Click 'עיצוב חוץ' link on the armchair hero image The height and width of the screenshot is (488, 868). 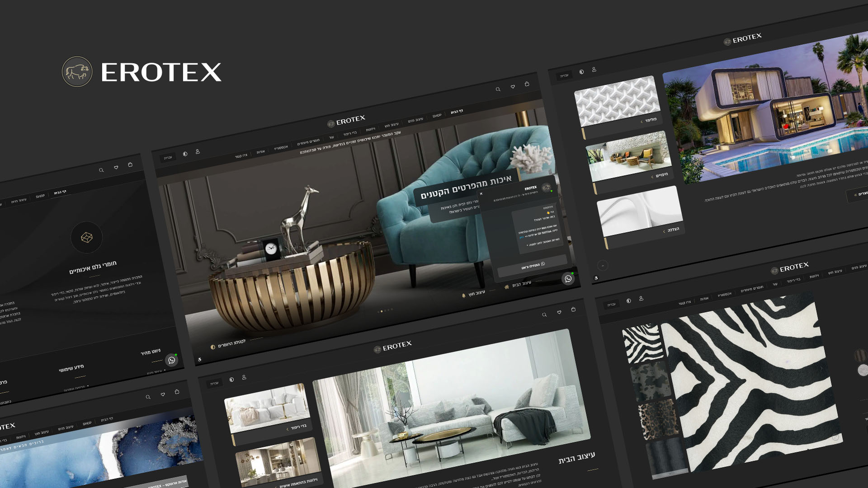pyautogui.click(x=476, y=293)
